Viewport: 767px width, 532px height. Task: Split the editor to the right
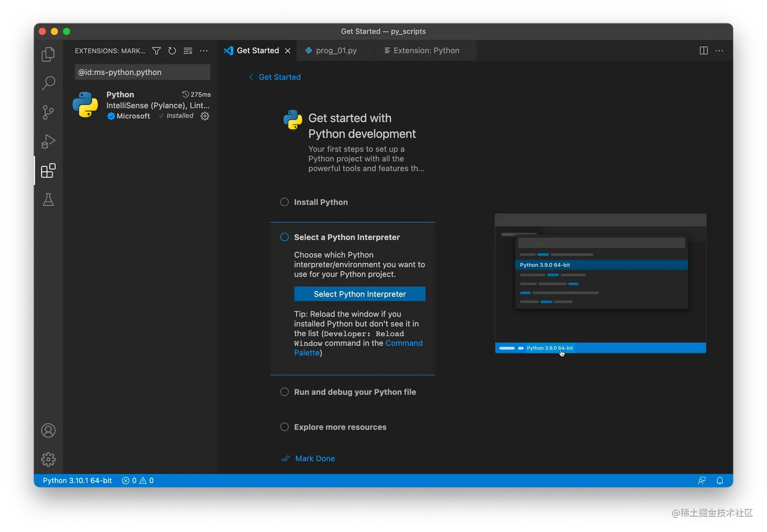pos(704,51)
